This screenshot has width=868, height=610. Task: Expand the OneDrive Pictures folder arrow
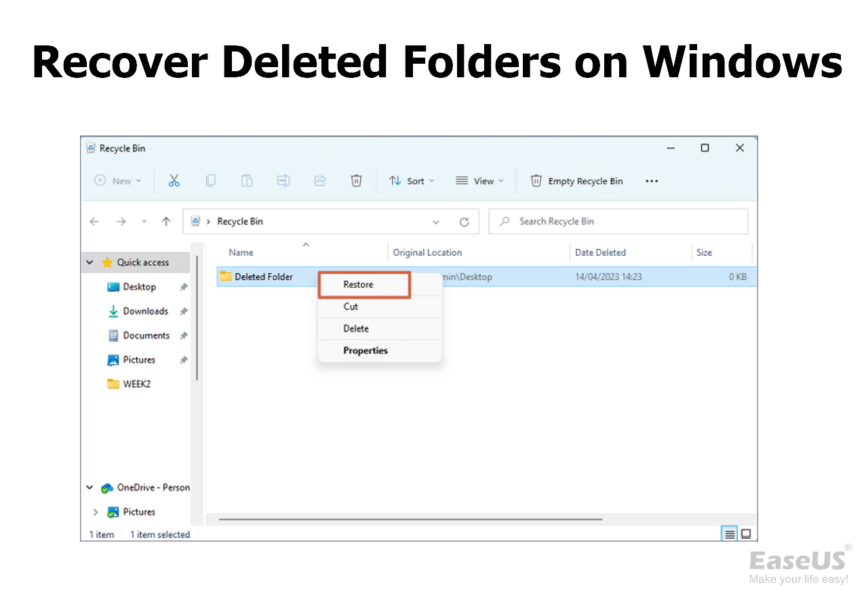95,512
